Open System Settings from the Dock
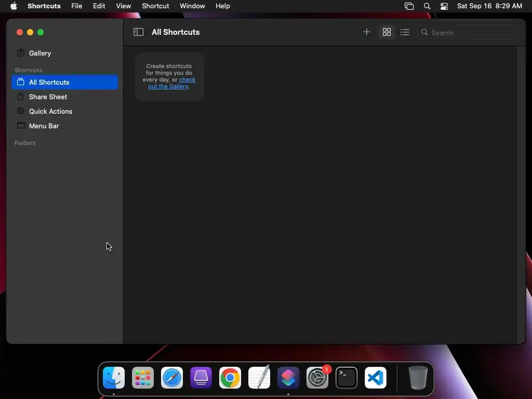This screenshot has width=532, height=399. pyautogui.click(x=317, y=378)
